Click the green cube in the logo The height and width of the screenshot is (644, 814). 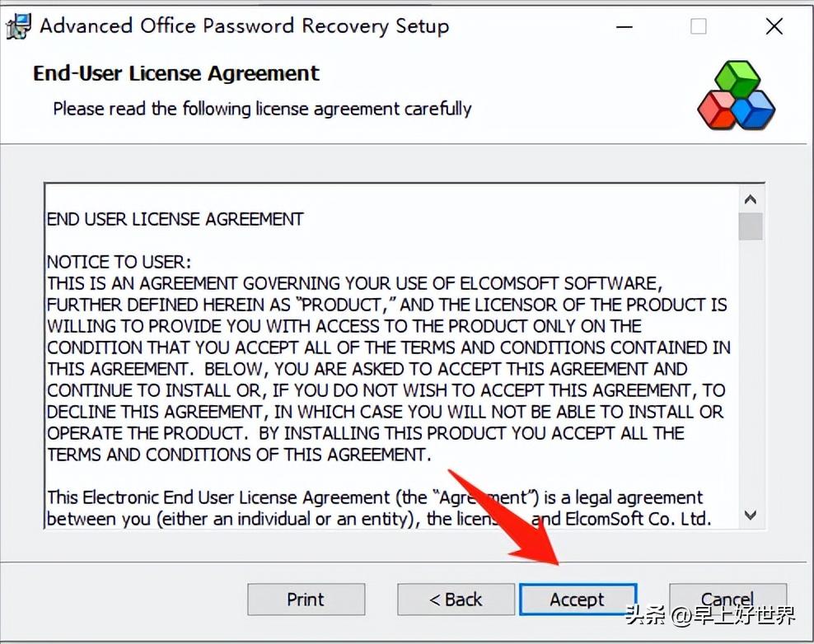click(x=737, y=78)
